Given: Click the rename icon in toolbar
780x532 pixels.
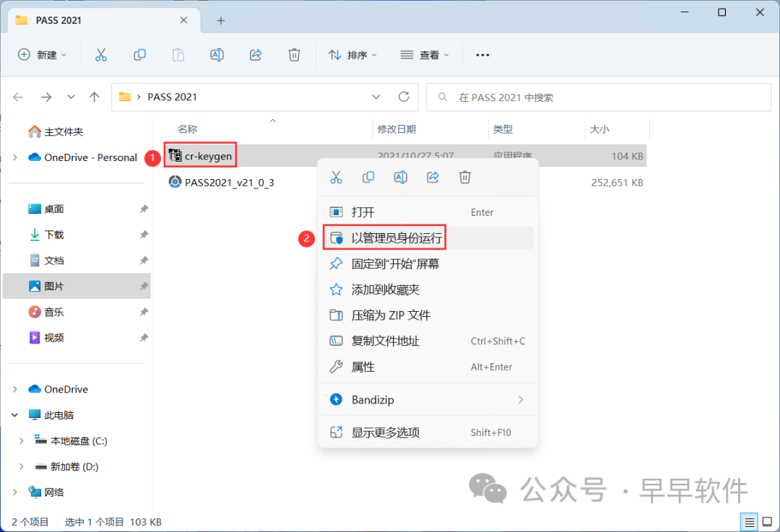Looking at the screenshot, I should point(217,55).
